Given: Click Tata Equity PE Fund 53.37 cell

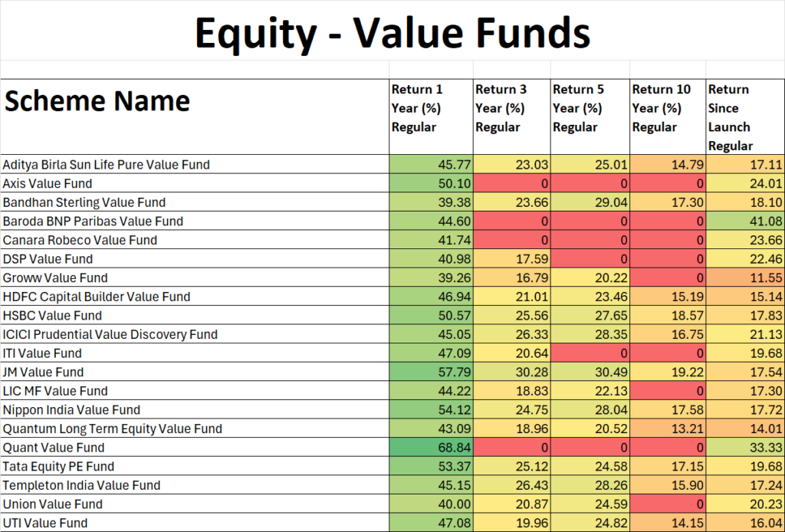Looking at the screenshot, I should (x=431, y=466).
